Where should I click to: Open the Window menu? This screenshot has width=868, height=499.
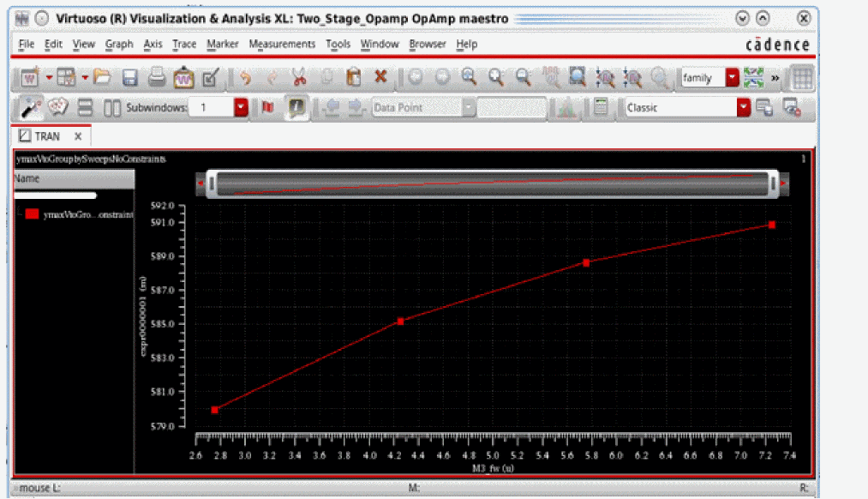click(x=380, y=44)
